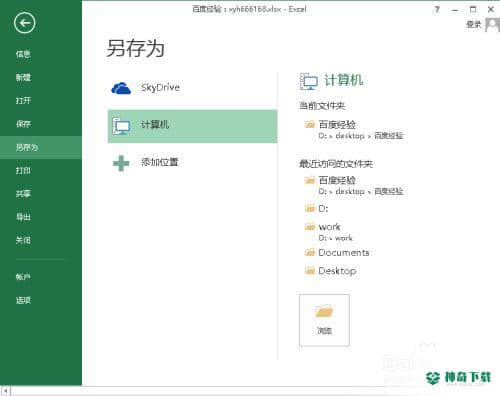Open the 选项 menu item

pyautogui.click(x=23, y=300)
